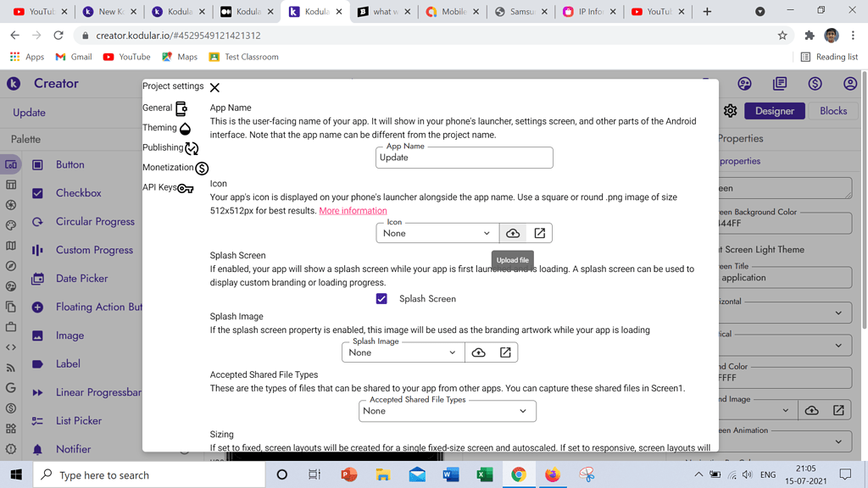This screenshot has height=488, width=868.
Task: Open Excel from the taskbar
Action: click(x=484, y=474)
